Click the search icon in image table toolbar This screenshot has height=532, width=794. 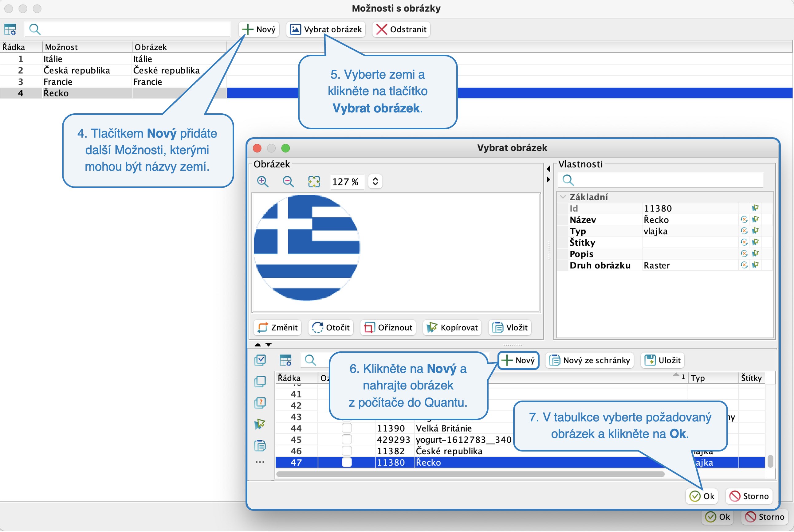310,360
